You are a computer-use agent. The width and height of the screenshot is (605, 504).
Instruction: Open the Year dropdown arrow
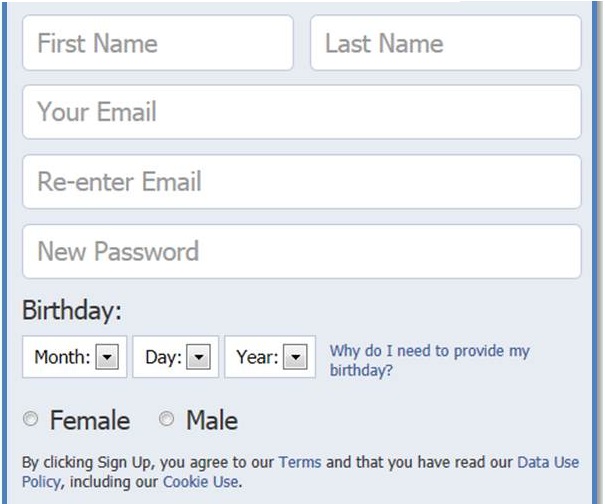tap(294, 357)
